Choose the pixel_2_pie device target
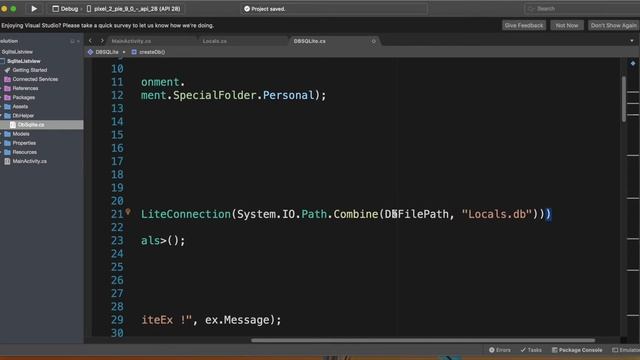 pyautogui.click(x=133, y=9)
